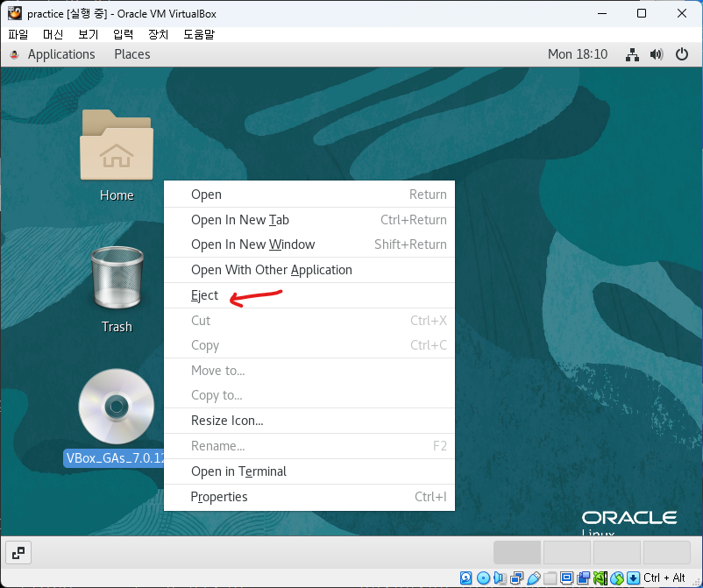Click the green CPU execution status icon
The width and height of the screenshot is (703, 588).
[x=600, y=578]
